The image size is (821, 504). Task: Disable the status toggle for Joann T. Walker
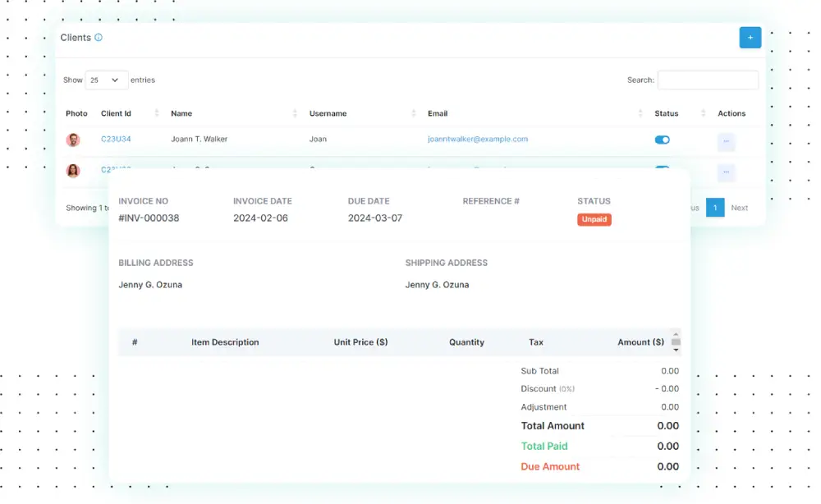point(662,140)
